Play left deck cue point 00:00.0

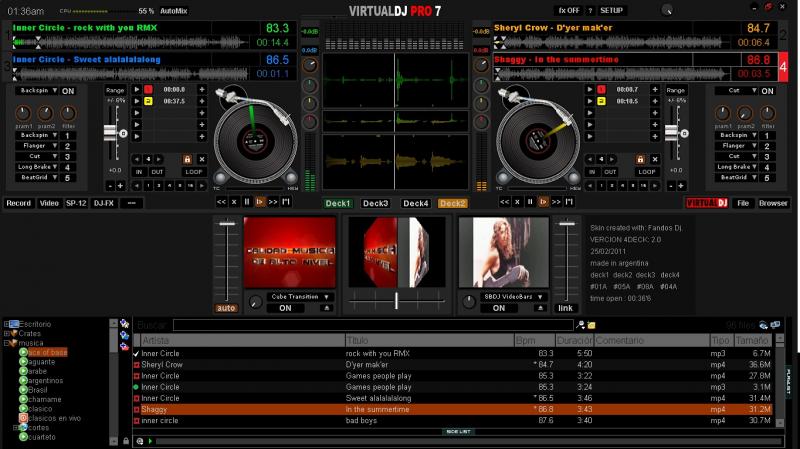(x=137, y=89)
